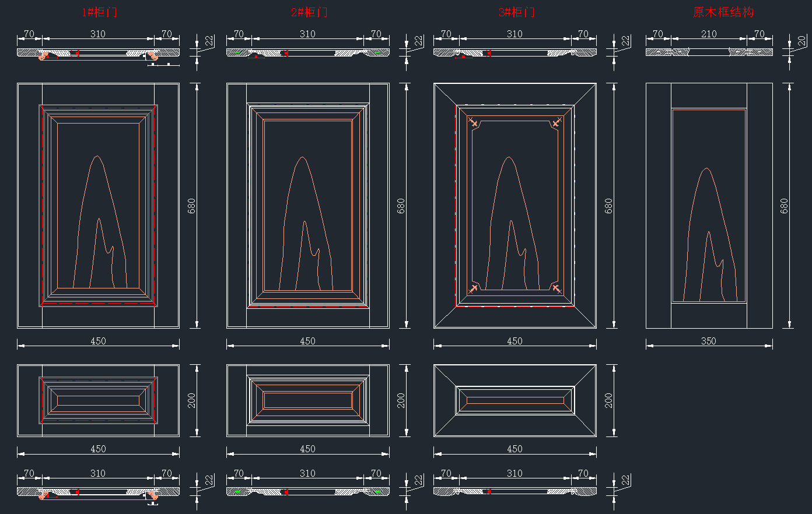812x514 pixels.
Task: Click the 680 height dimension beside door 1
Action: [x=192, y=206]
